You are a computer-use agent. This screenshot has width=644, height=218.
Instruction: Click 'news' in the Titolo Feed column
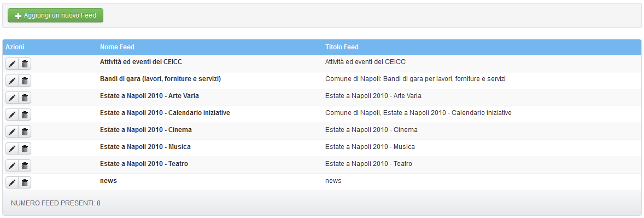pos(333,180)
